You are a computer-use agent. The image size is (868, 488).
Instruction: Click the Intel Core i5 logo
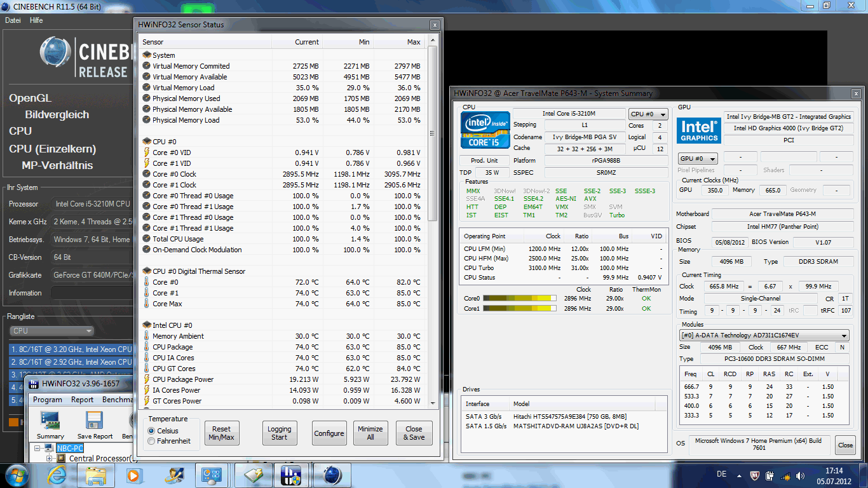coord(484,131)
